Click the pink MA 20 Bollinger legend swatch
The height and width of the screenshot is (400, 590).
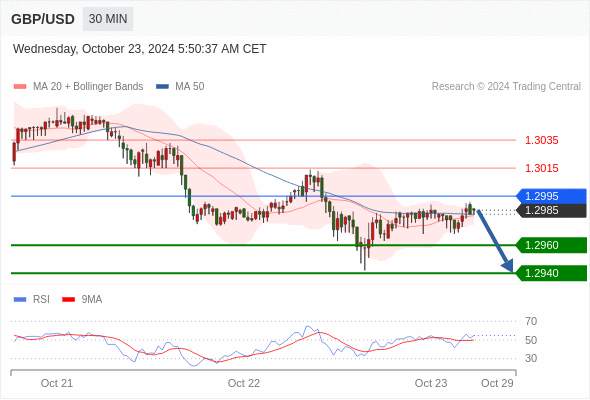point(20,87)
